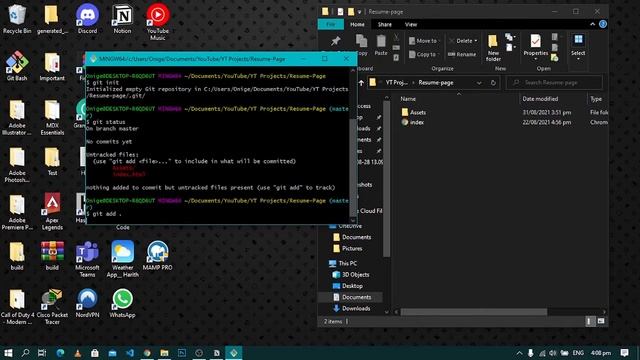Click the Pin to Quick access icon
Viewport: 640px width, 360px height.
[x=336, y=41]
